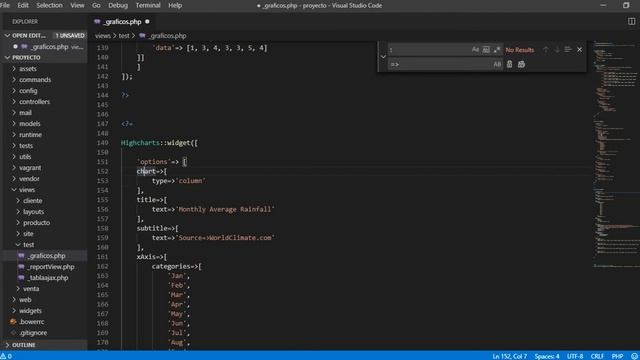640x360 pixels.
Task: Expand the producto folder
Action: pyautogui.click(x=36, y=223)
